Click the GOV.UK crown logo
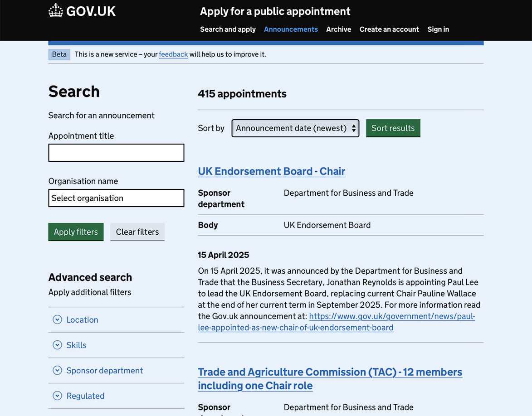532x416 pixels. [56, 11]
